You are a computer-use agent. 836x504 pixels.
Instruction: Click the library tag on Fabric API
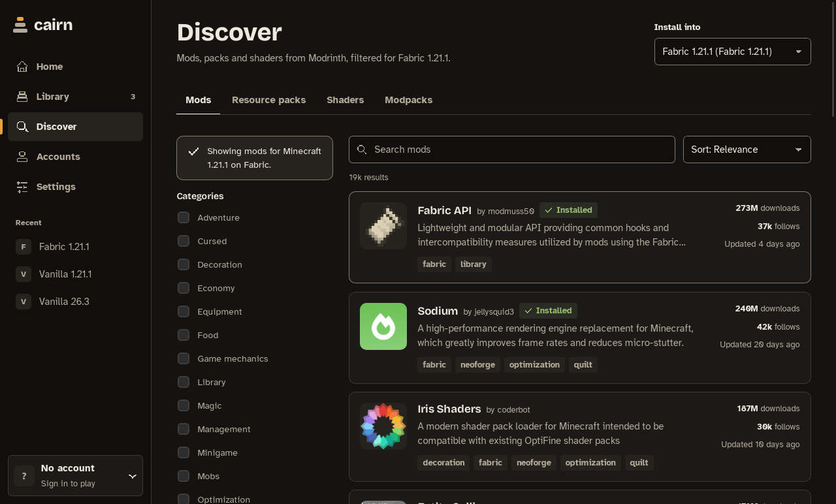(473, 264)
